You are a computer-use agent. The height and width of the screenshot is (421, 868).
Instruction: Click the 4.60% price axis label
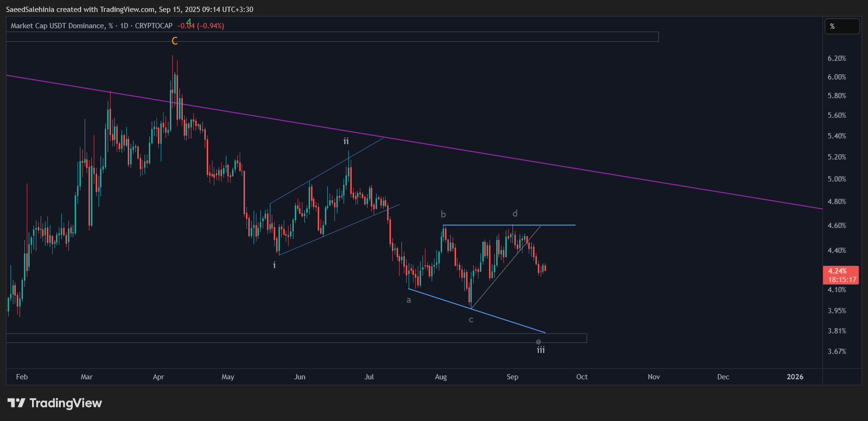coord(837,226)
